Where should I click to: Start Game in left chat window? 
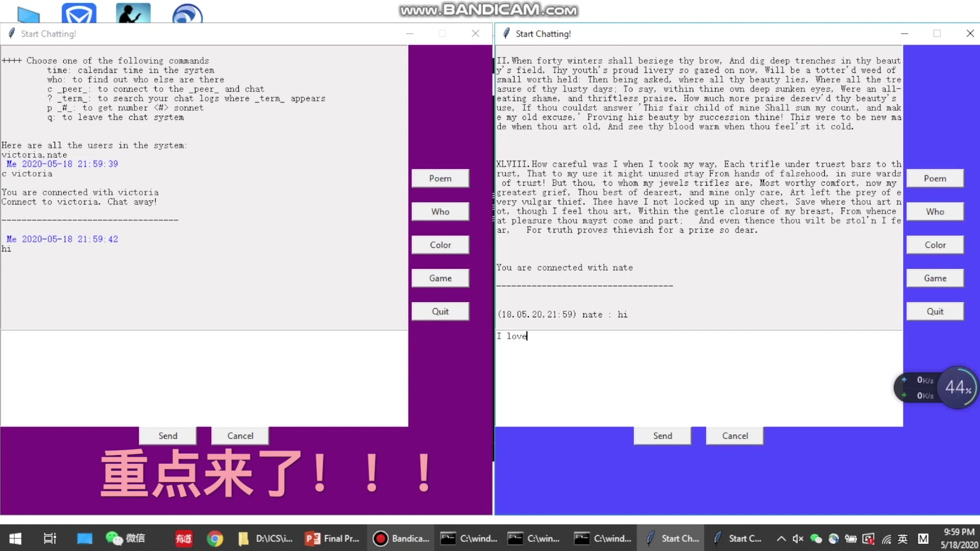click(440, 278)
